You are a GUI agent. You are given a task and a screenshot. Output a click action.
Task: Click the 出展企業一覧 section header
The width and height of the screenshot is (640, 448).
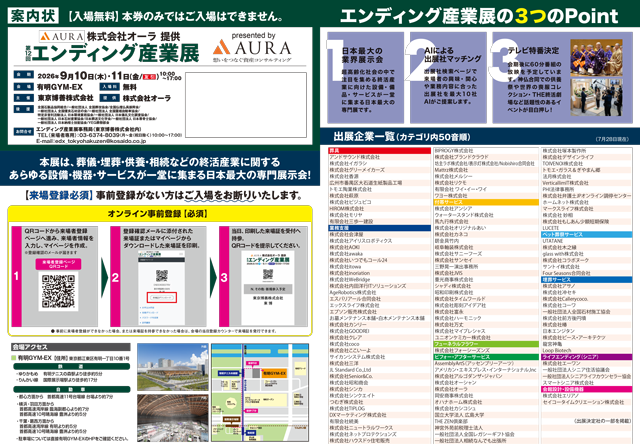pyautogui.click(x=480, y=137)
